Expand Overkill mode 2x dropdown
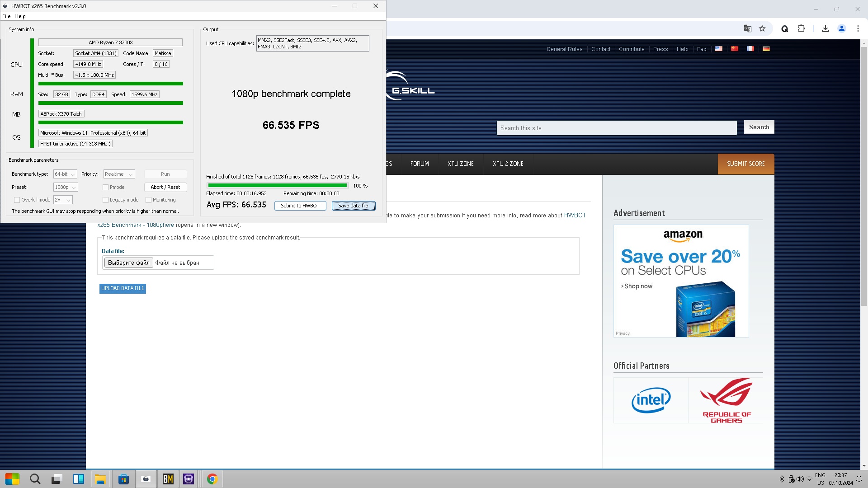The image size is (868, 488). [63, 200]
